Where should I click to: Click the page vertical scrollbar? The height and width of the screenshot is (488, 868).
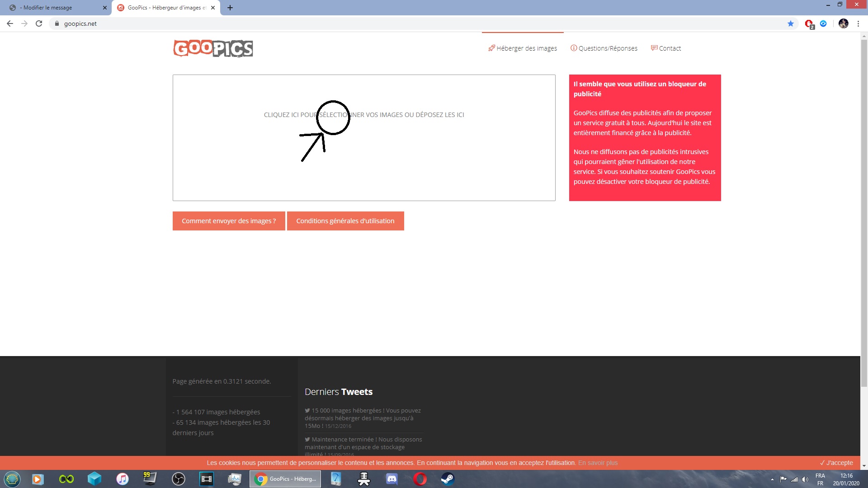pyautogui.click(x=864, y=212)
